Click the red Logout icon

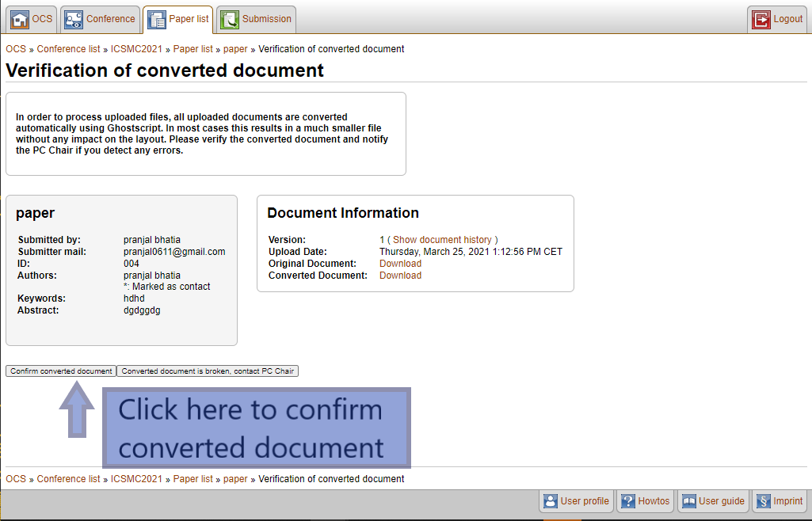pos(761,20)
